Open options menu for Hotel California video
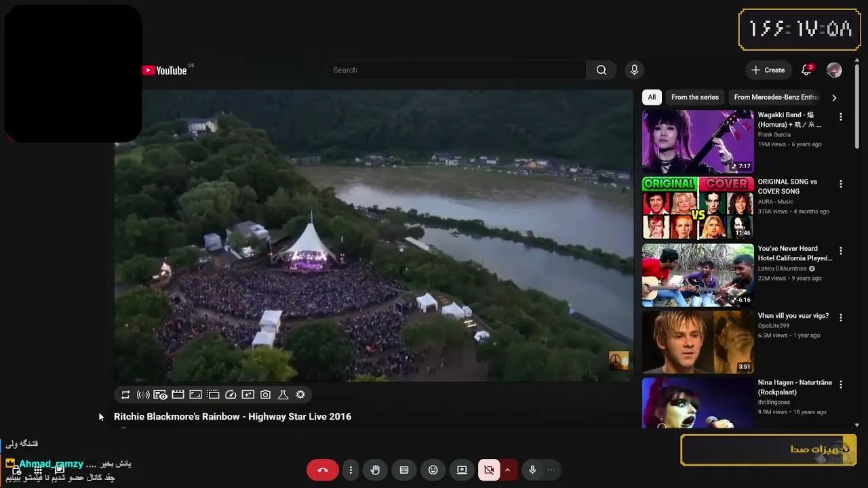Image resolution: width=868 pixels, height=488 pixels. coord(841,250)
